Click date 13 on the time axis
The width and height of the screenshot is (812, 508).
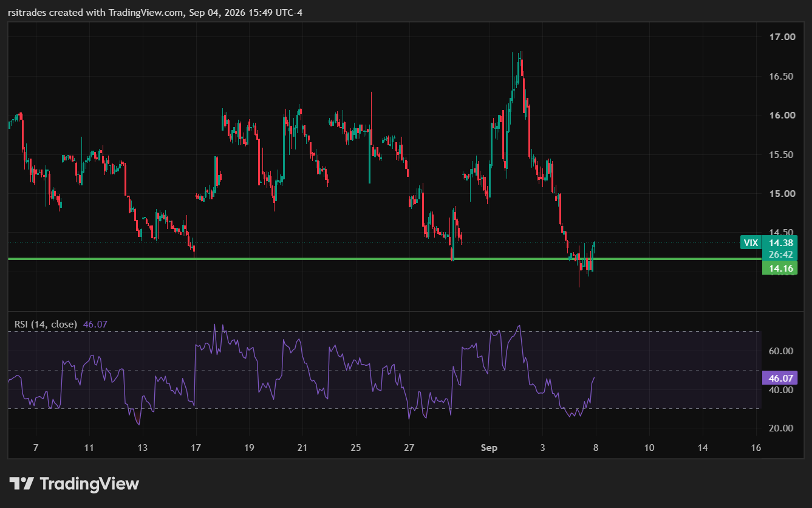pos(142,448)
